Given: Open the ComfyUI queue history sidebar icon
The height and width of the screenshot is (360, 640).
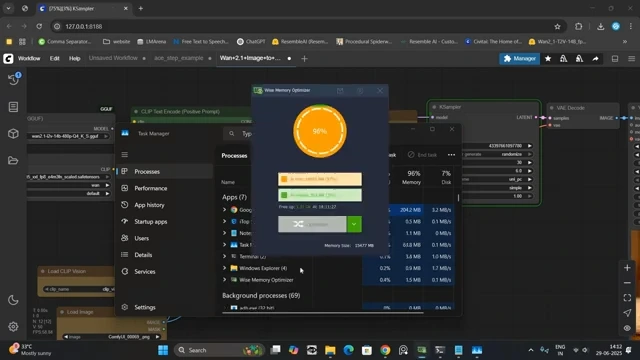Looking at the screenshot, I should click(13, 79).
